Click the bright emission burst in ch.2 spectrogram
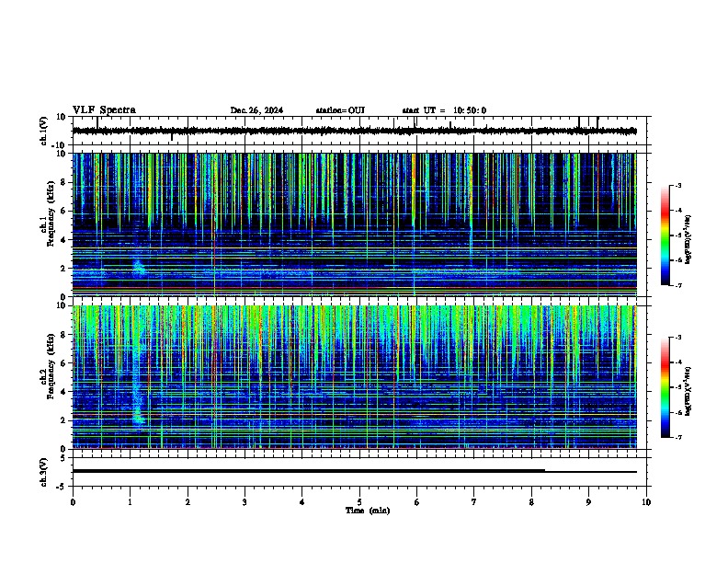The height and width of the screenshot is (563, 728). [138, 415]
